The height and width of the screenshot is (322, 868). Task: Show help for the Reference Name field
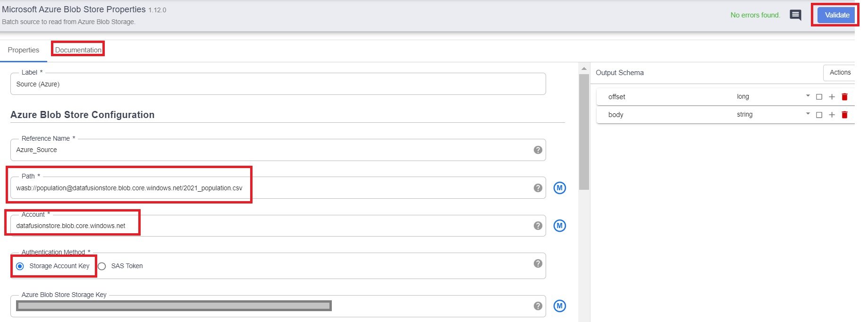(538, 150)
